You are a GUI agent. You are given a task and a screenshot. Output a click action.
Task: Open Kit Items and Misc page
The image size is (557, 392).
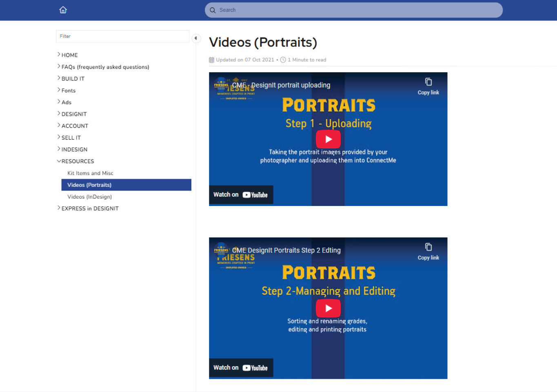90,173
